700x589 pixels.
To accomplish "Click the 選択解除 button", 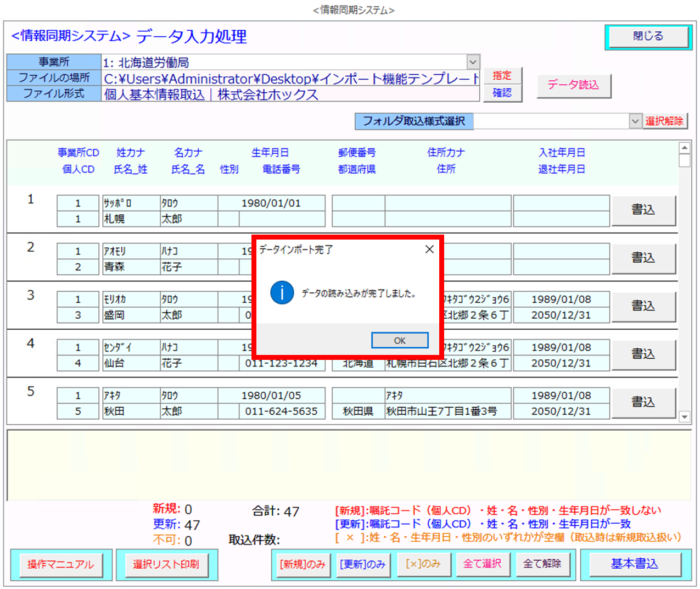I will [664, 121].
